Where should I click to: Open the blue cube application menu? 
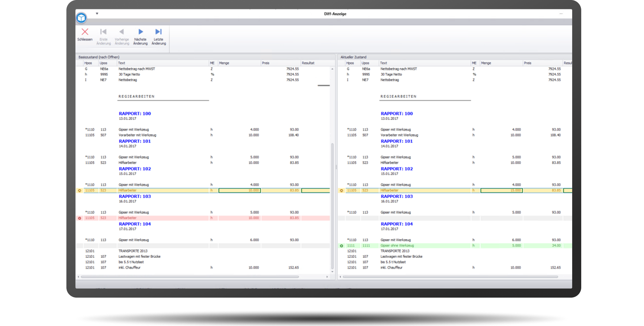(81, 18)
